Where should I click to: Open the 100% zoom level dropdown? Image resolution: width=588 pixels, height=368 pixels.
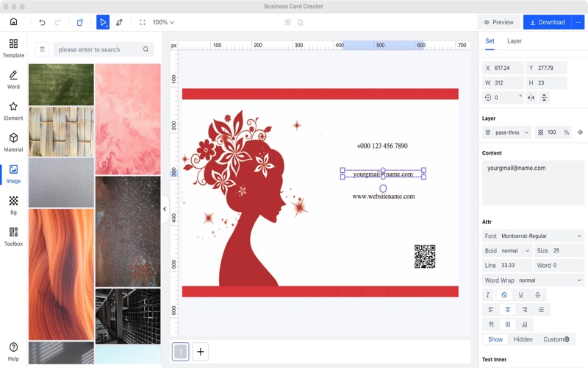click(164, 22)
